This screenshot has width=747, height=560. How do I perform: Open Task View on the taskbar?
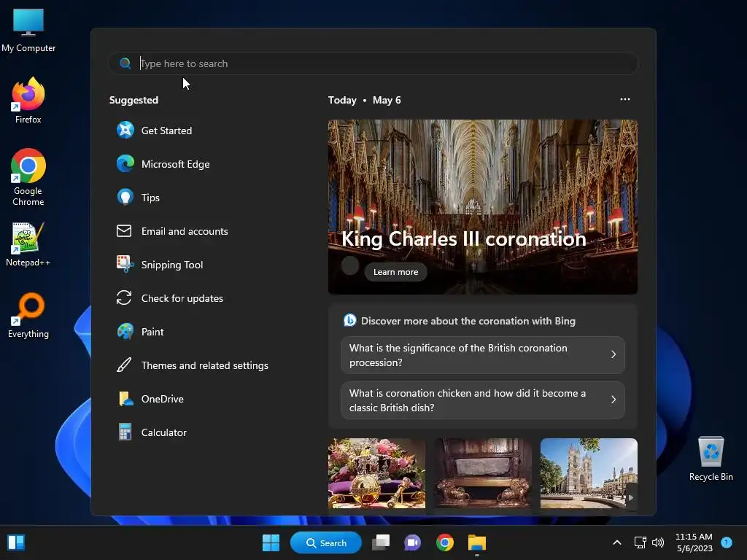point(381,542)
